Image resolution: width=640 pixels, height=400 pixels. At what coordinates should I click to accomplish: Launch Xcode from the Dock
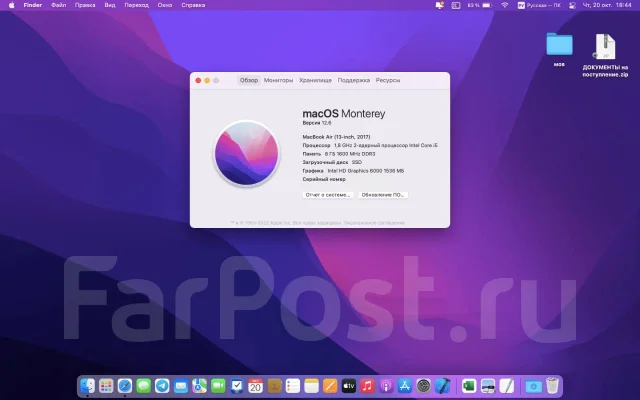442,386
